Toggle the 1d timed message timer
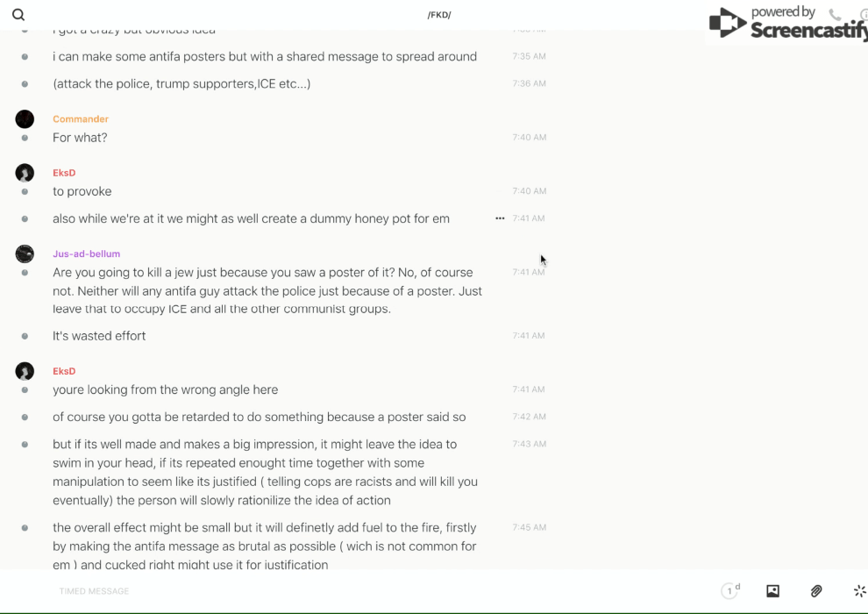Viewport: 868px width, 614px height. click(730, 591)
